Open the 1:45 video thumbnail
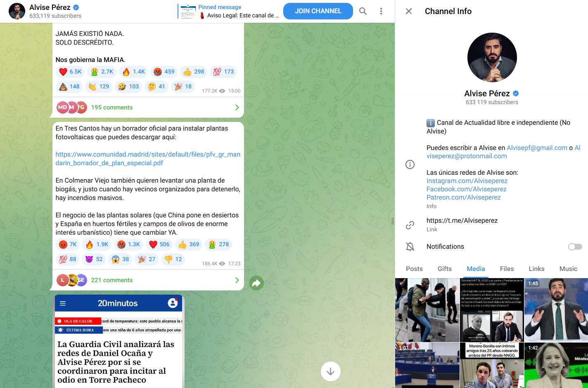The height and width of the screenshot is (388, 588). (556, 310)
